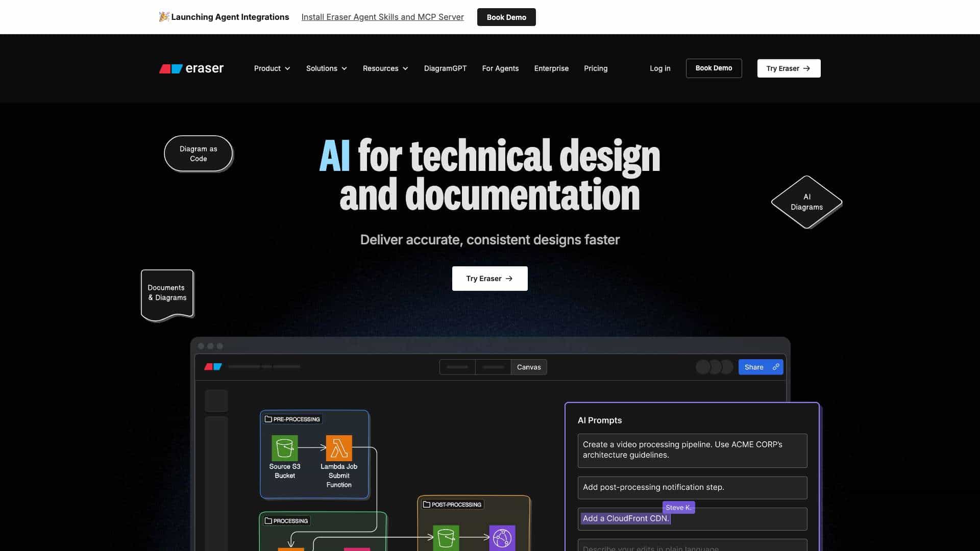The width and height of the screenshot is (980, 551).
Task: Click the Documents & Diagrams document shape
Action: [x=167, y=295]
